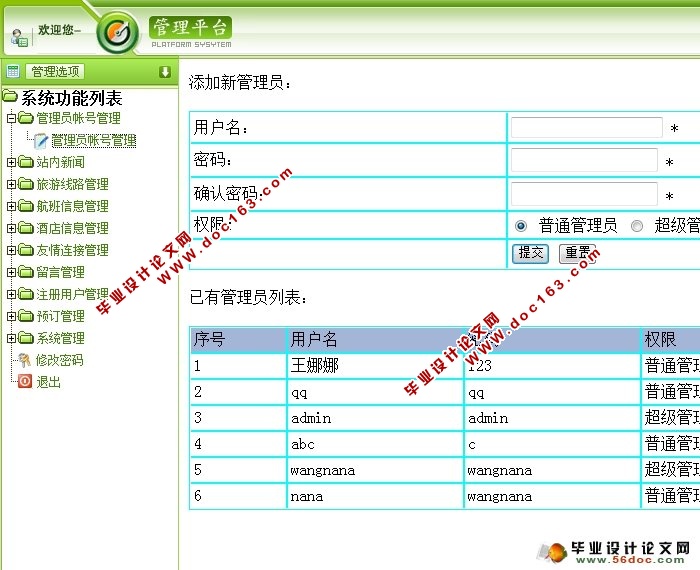The width and height of the screenshot is (700, 570).
Task: Expand the 注册用户管理 tree node
Action: point(12,294)
